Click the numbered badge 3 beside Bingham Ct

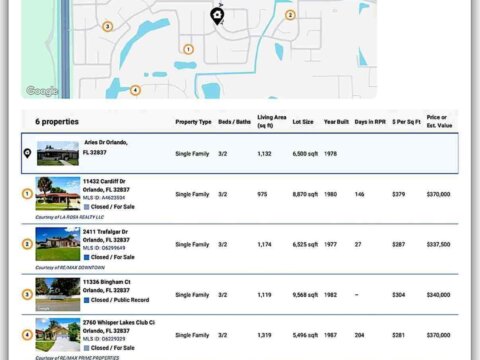point(27,294)
